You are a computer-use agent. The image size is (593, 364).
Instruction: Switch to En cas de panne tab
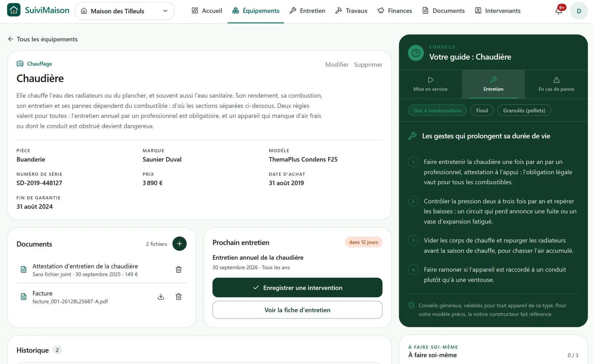(556, 84)
